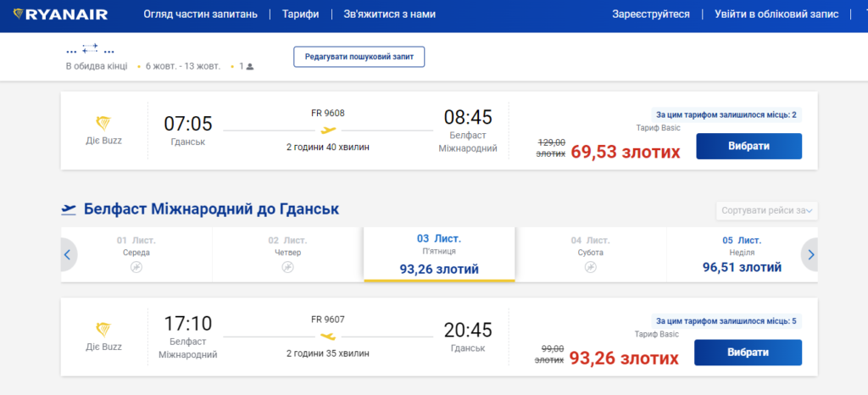The width and height of the screenshot is (868, 395).
Task: Open Зв'яжитися з нами menu item
Action: 389,14
